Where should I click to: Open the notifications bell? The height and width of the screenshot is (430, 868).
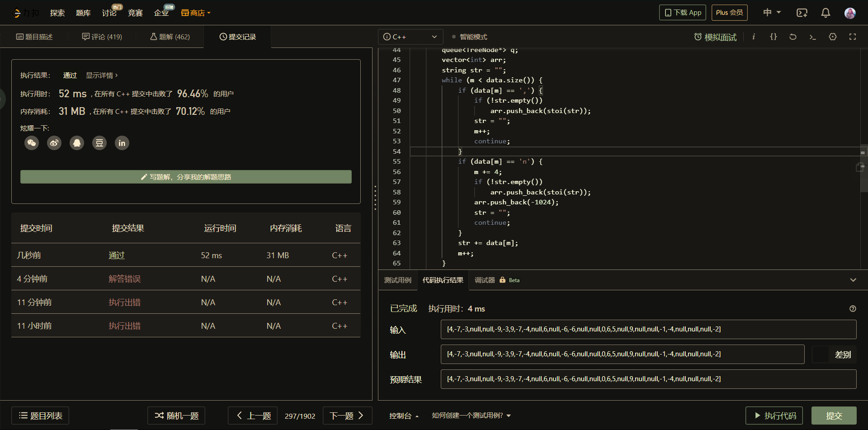tap(826, 13)
